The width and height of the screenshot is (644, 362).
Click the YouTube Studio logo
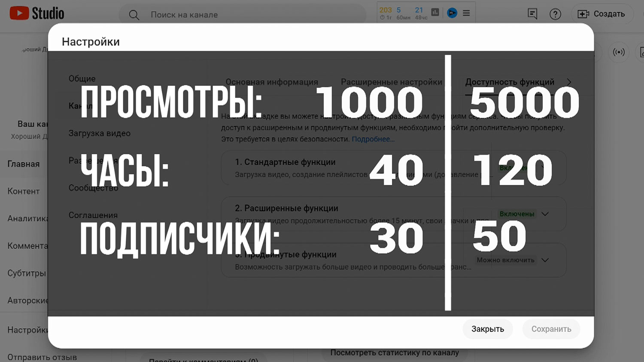pos(37,13)
